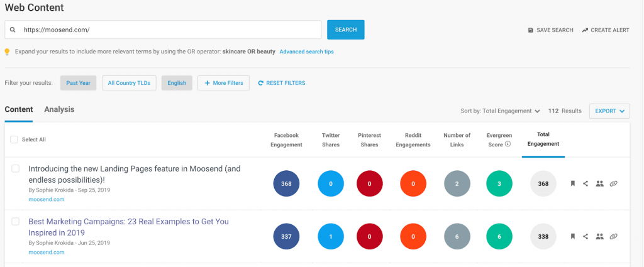
Task: Click green Evergreen score circle showing 3
Action: click(499, 183)
